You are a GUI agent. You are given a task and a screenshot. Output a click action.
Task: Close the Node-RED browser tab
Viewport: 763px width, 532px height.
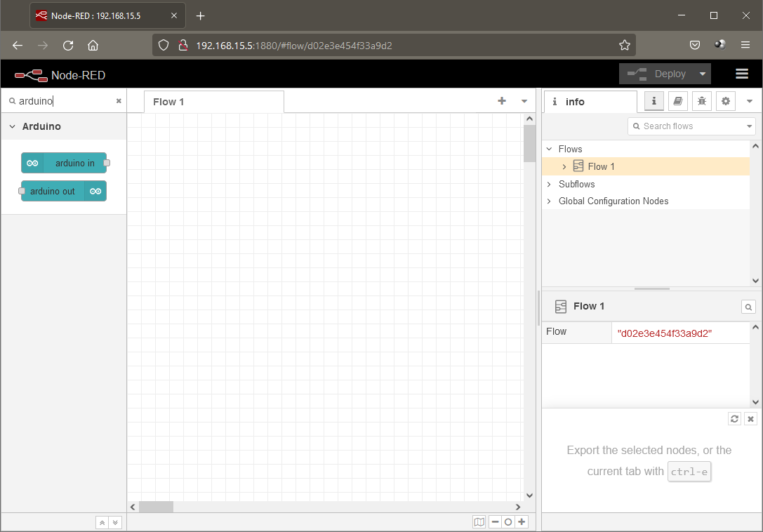pos(173,15)
